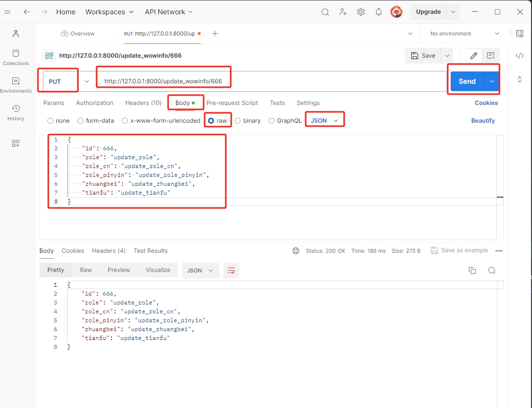Click the Save button
This screenshot has height=408, width=532.
(423, 56)
